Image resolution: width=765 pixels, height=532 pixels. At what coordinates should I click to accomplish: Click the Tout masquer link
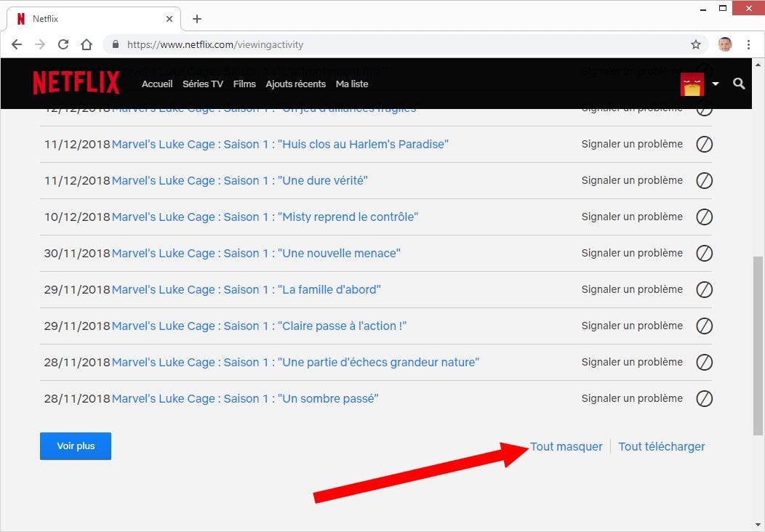click(566, 447)
